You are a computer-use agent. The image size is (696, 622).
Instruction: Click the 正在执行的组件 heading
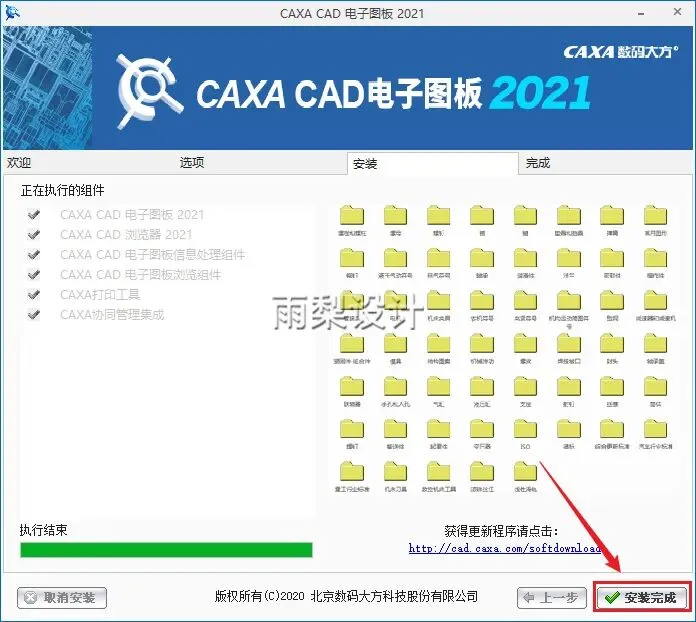pyautogui.click(x=63, y=190)
